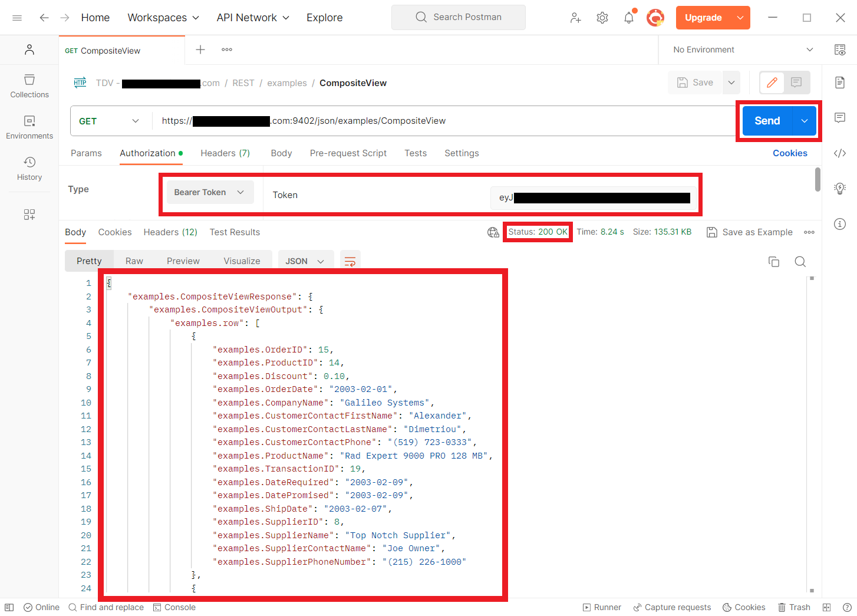857x616 pixels.
Task: Open the GET method dropdown
Action: pyautogui.click(x=109, y=121)
